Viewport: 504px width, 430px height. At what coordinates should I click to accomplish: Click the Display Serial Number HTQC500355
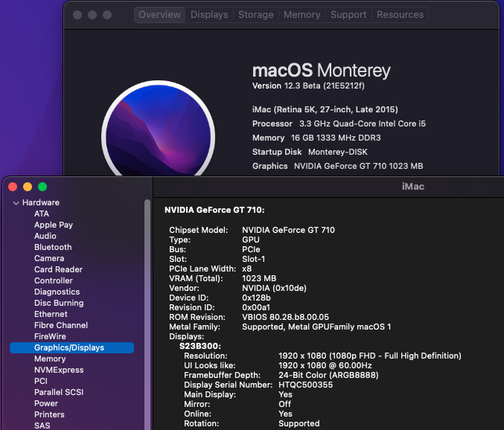click(305, 385)
